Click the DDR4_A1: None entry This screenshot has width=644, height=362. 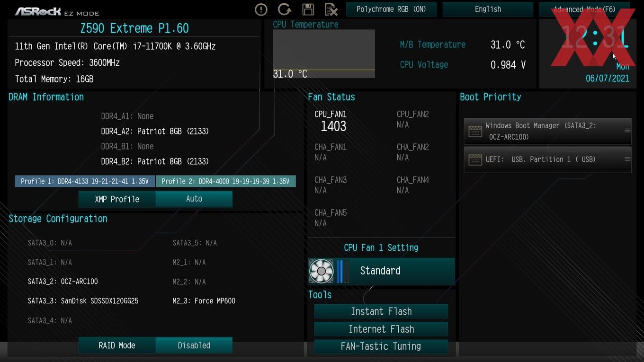[127, 116]
